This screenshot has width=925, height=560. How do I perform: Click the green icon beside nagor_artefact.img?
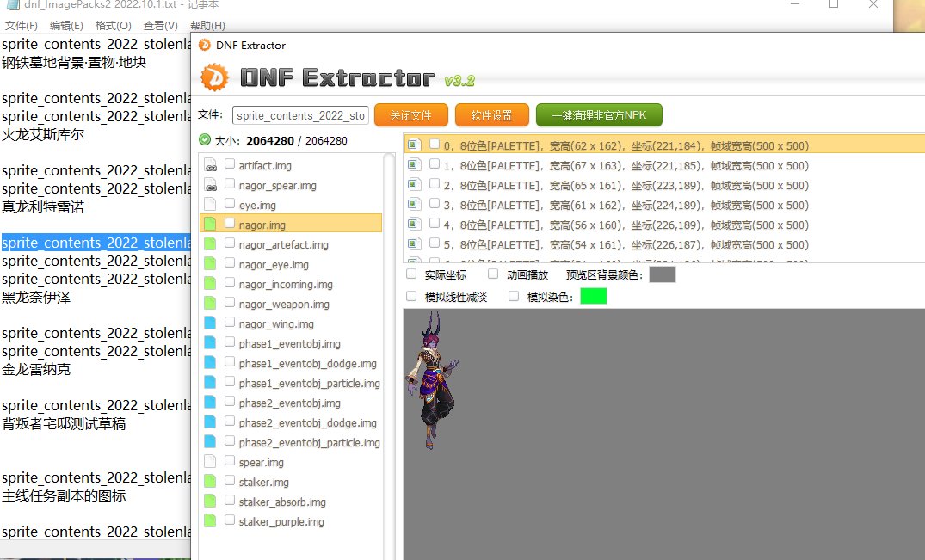pyautogui.click(x=210, y=244)
